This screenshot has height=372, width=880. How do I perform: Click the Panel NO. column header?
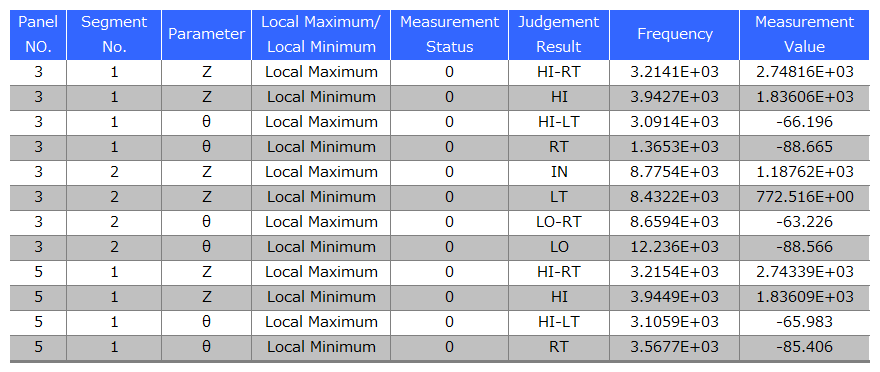[x=38, y=34]
